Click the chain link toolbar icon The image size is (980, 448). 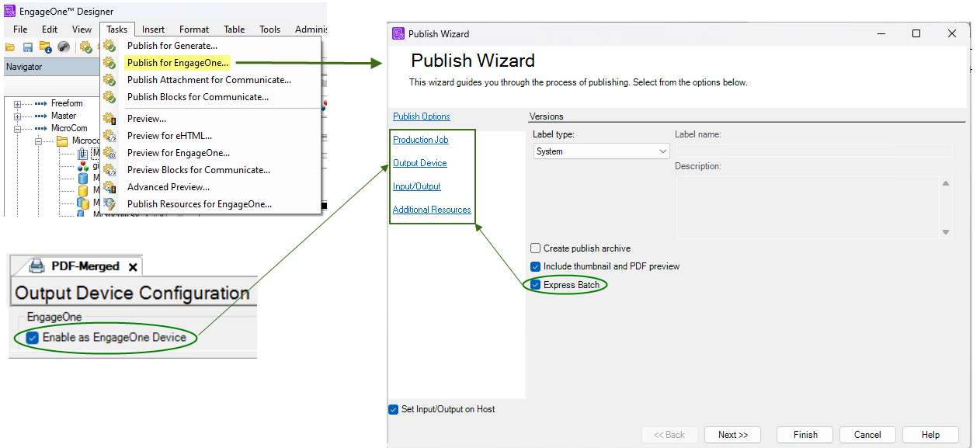(64, 47)
